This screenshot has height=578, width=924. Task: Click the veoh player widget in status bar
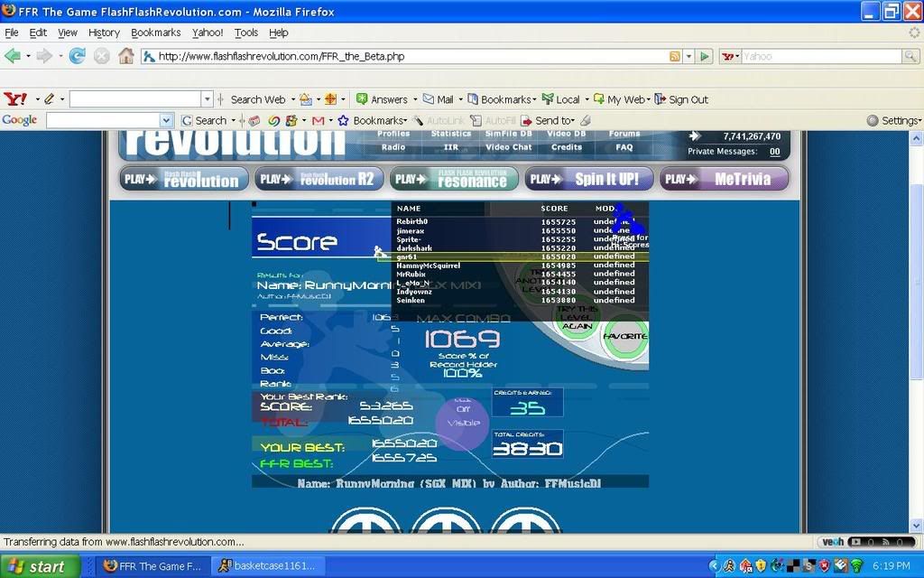pyautogui.click(x=868, y=542)
